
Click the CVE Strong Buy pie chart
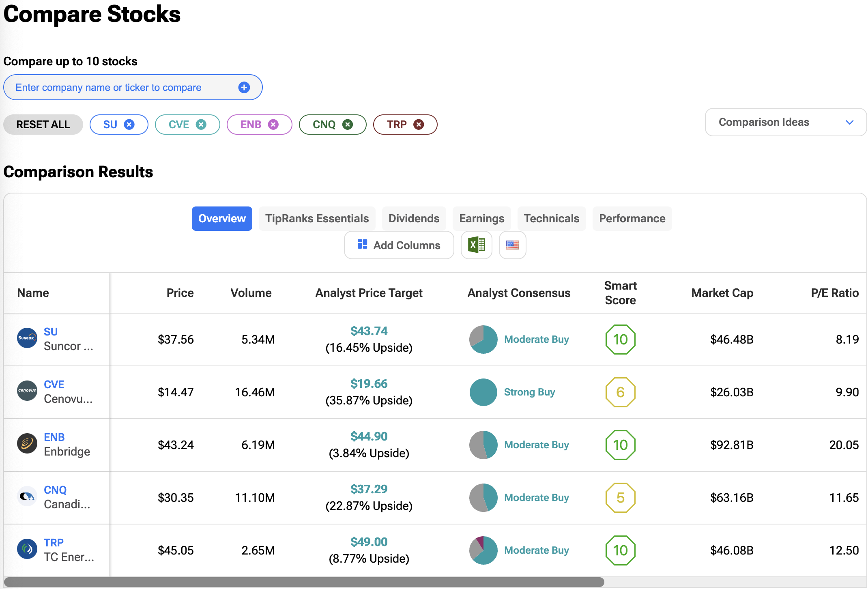pyautogui.click(x=483, y=392)
